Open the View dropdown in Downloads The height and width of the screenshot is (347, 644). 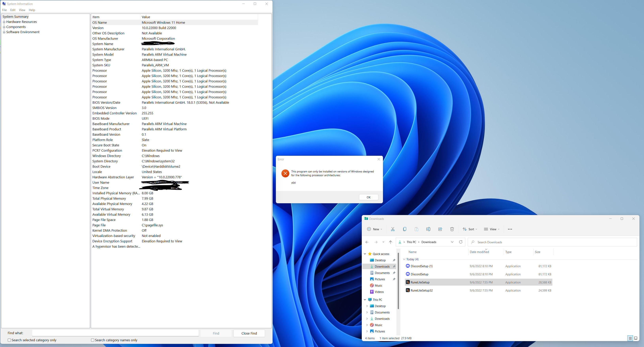pyautogui.click(x=492, y=229)
